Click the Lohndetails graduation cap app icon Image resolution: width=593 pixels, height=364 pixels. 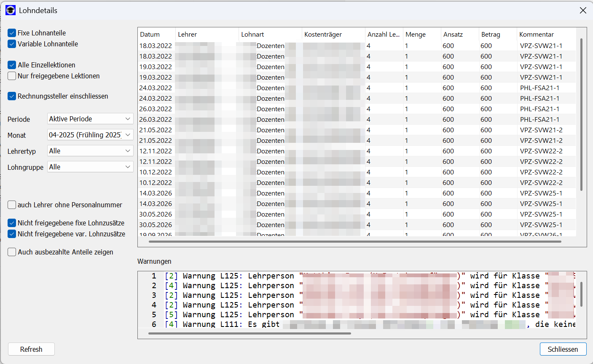pos(11,10)
